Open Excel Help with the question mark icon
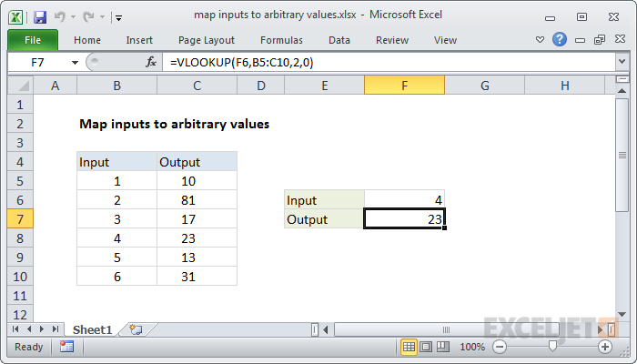 pos(560,40)
